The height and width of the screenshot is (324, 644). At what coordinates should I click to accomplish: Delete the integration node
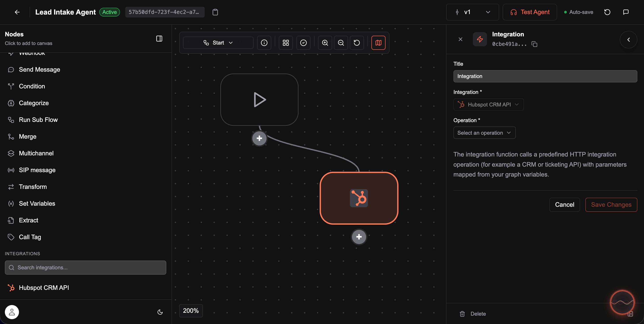473,314
